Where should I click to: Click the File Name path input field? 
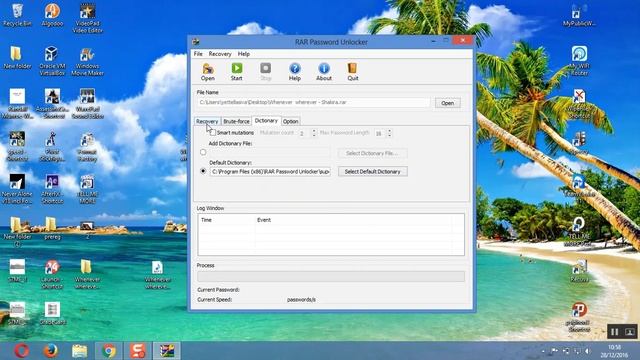click(x=313, y=102)
